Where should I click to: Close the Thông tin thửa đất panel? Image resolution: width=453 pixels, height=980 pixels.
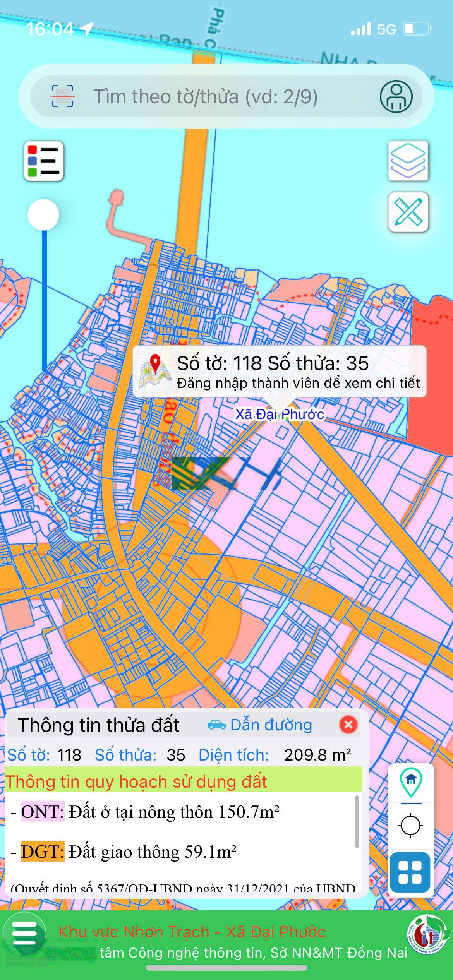[348, 725]
